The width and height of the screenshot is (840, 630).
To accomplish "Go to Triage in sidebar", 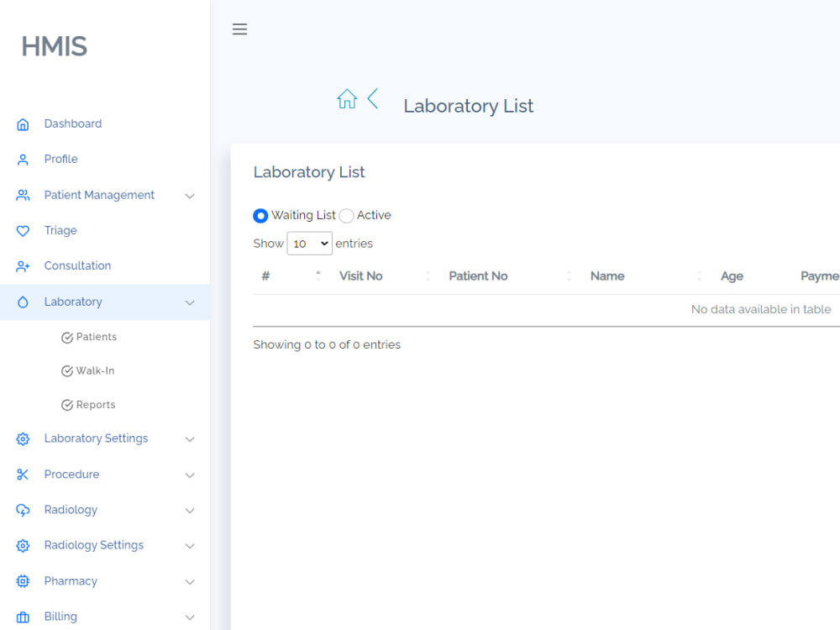I will pyautogui.click(x=60, y=230).
